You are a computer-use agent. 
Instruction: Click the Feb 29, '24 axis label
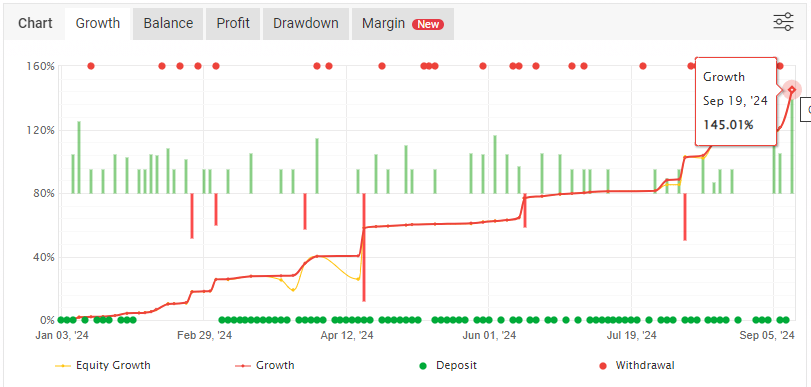204,336
